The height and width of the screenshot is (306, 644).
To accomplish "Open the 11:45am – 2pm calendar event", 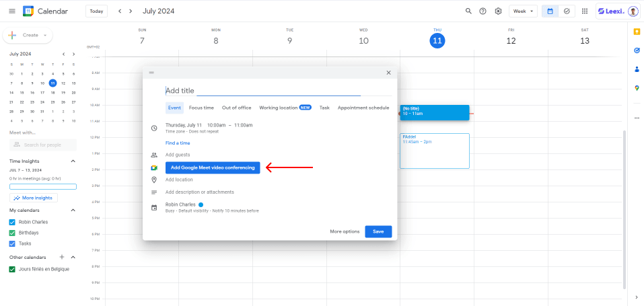I will tap(435, 151).
